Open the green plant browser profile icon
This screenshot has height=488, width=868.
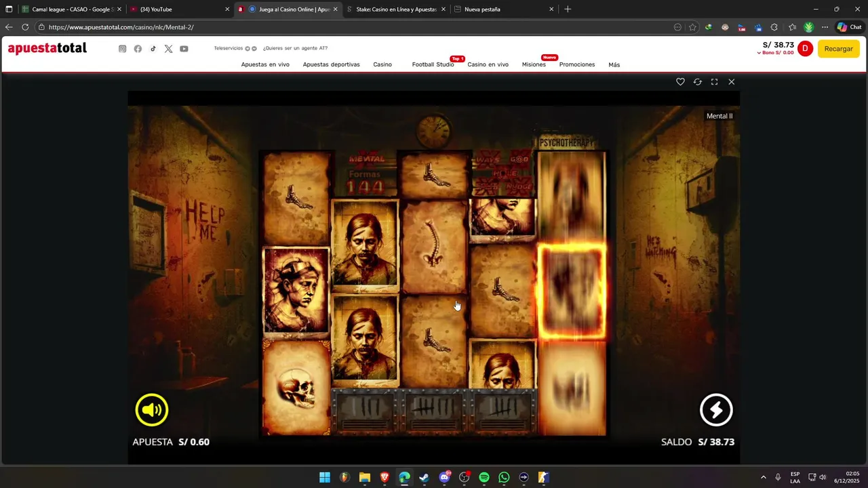(x=808, y=27)
